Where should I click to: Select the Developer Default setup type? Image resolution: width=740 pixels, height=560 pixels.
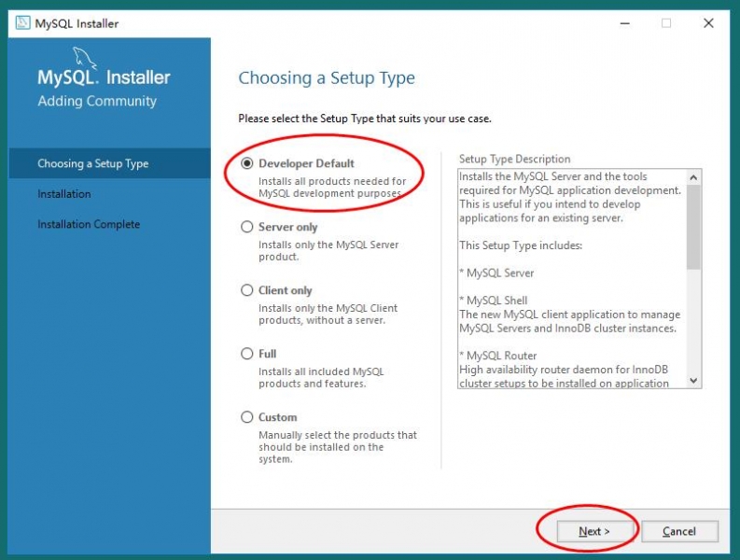[x=247, y=163]
